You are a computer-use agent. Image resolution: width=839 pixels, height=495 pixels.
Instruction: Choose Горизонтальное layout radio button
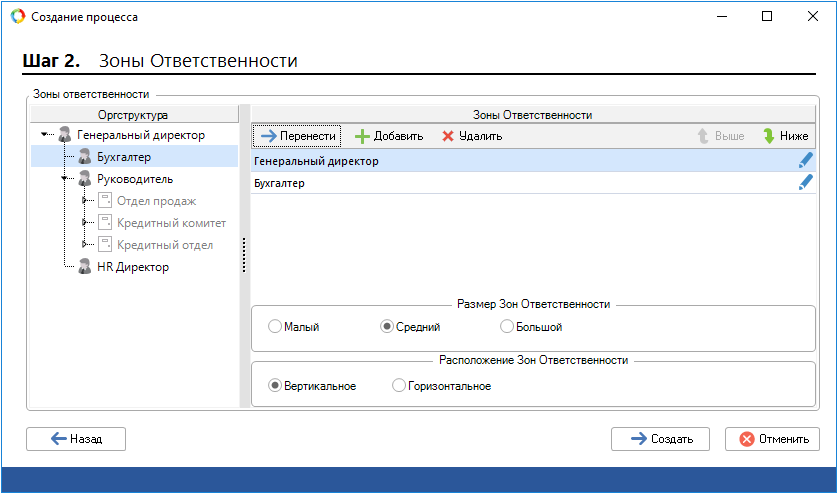(x=399, y=386)
